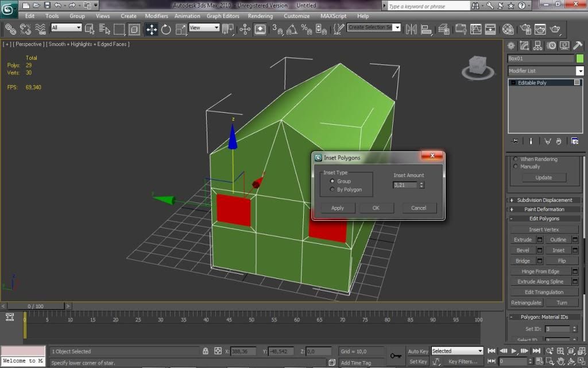Open the Modifiers menu
588x368 pixels.
(156, 16)
